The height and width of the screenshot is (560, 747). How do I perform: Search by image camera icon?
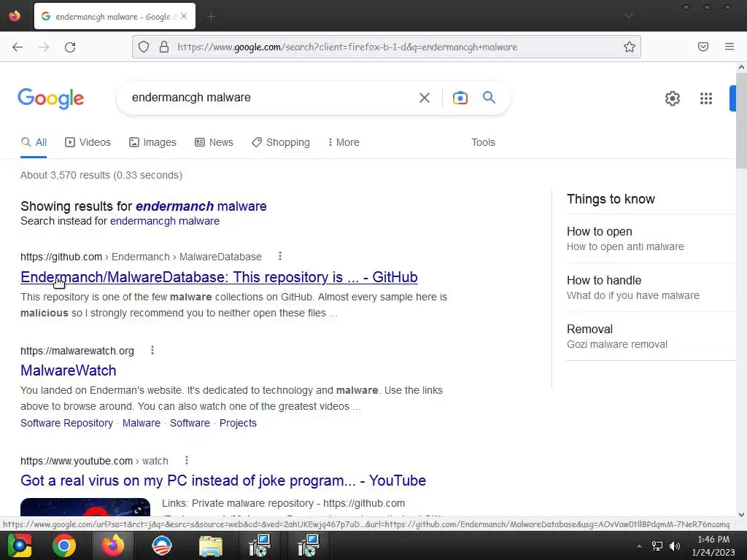point(460,98)
